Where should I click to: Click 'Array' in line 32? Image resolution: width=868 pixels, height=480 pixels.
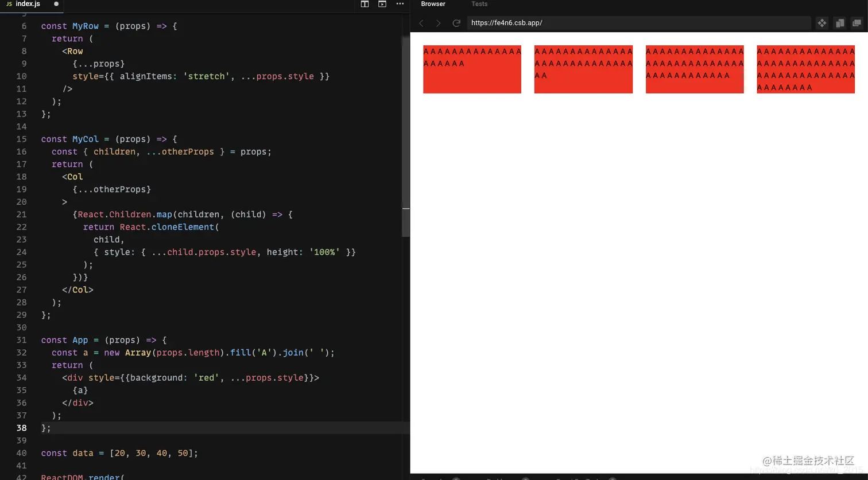138,353
